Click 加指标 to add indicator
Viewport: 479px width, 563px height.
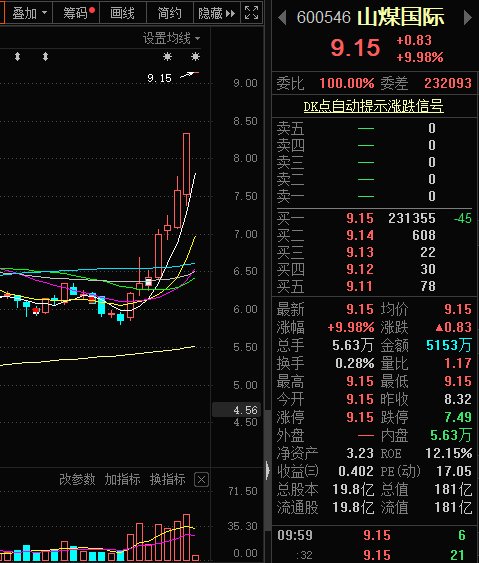point(122,479)
